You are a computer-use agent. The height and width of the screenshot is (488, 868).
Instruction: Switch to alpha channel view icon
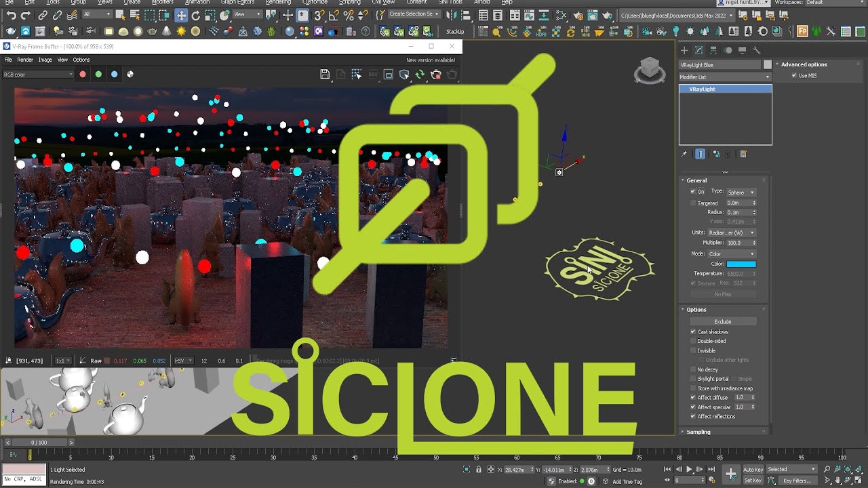(130, 75)
